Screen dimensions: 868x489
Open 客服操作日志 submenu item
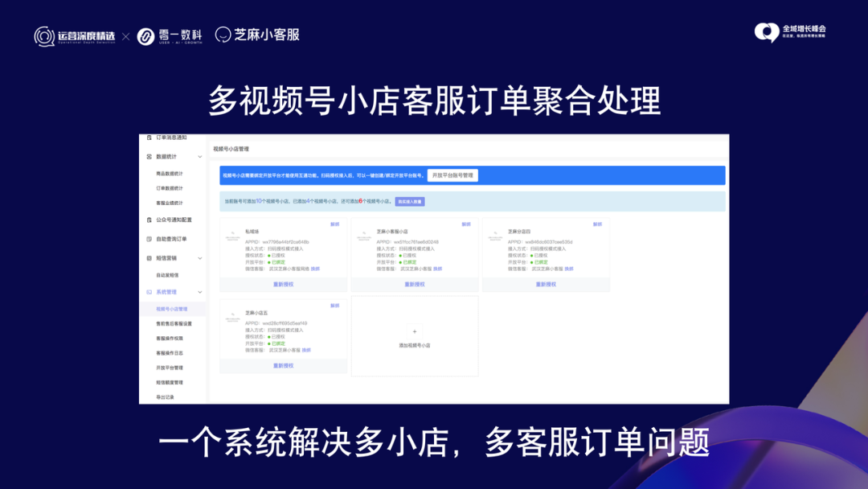170,353
